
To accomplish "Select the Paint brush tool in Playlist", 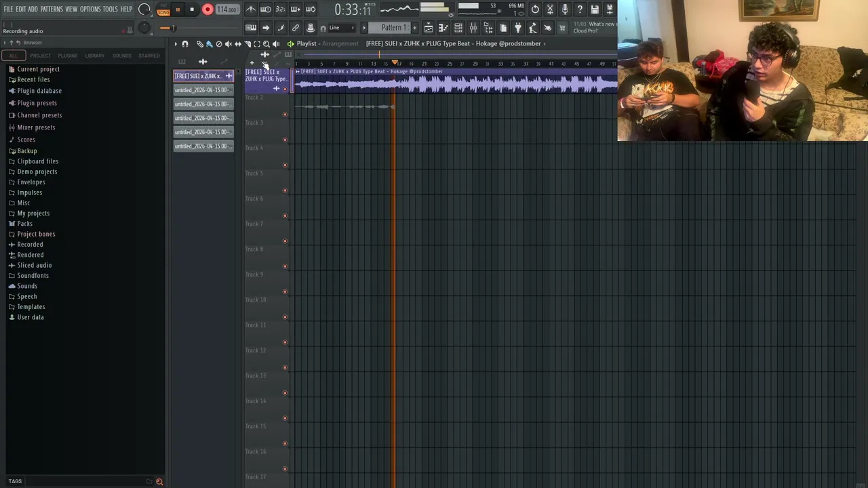I will pos(210,43).
